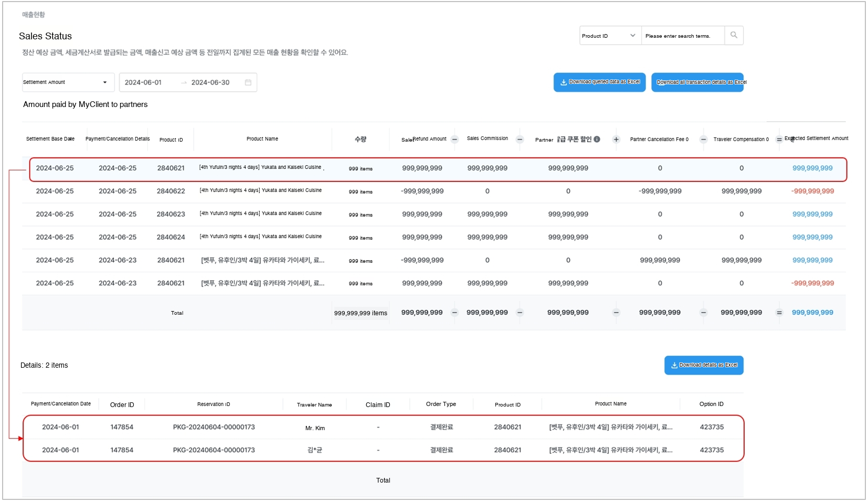This screenshot has width=868, height=502.
Task: Click minus icon after Refund Amount header
Action: coord(455,140)
